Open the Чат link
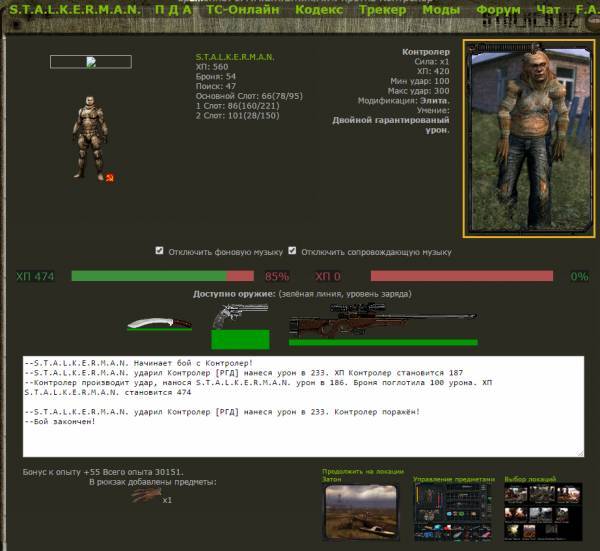The width and height of the screenshot is (600, 551). [x=549, y=9]
